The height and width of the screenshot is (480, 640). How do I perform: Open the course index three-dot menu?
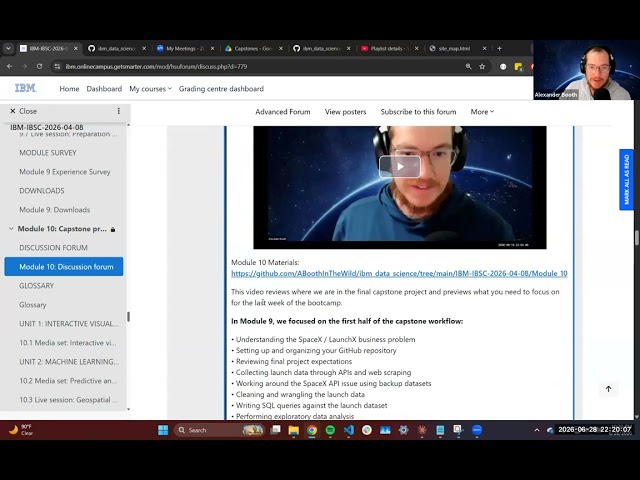point(118,111)
